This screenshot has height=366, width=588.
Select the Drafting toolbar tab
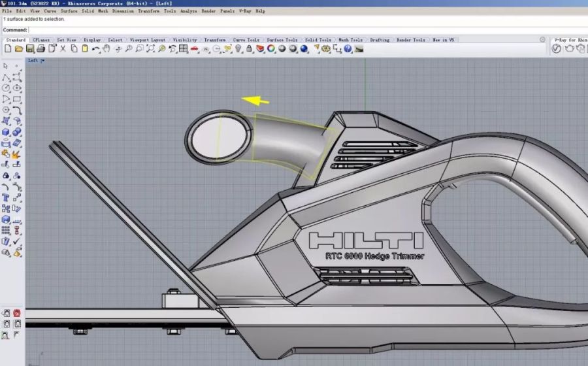point(380,40)
